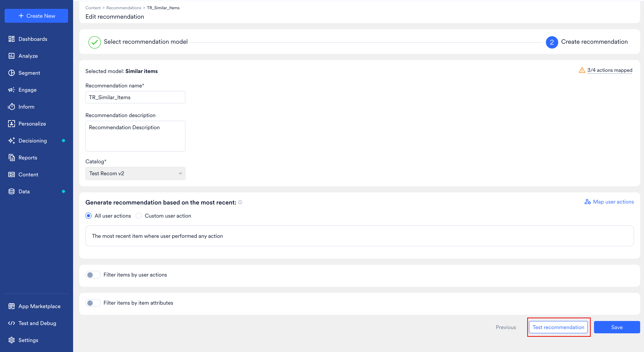Click the Segment pie icon
This screenshot has width=644, height=352.
click(12, 73)
